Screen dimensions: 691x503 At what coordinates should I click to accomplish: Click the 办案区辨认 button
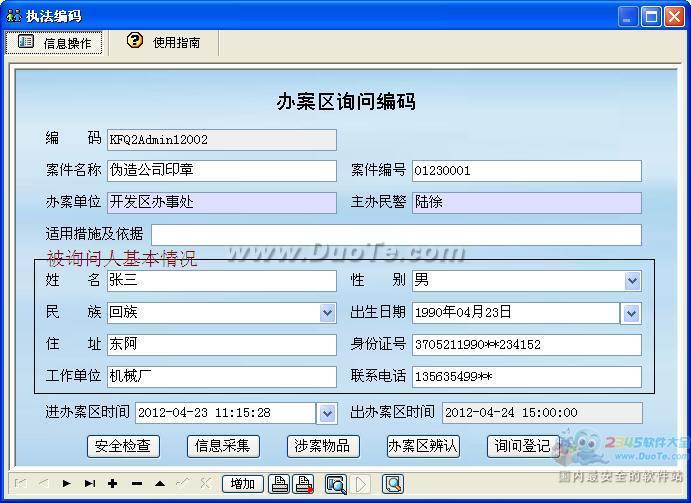click(423, 446)
